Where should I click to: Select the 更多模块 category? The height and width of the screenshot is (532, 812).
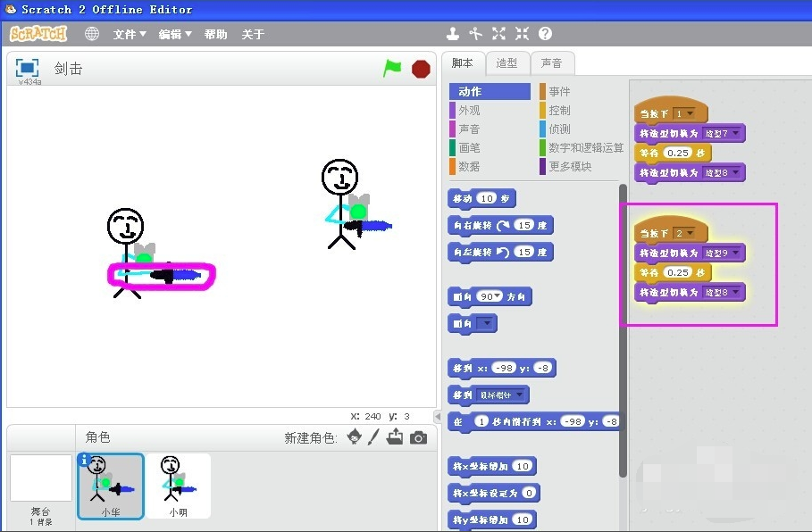pos(565,166)
